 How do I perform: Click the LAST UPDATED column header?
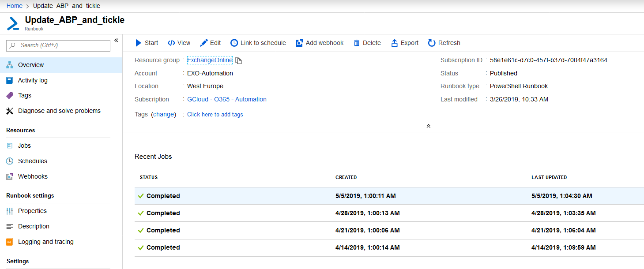pos(549,177)
